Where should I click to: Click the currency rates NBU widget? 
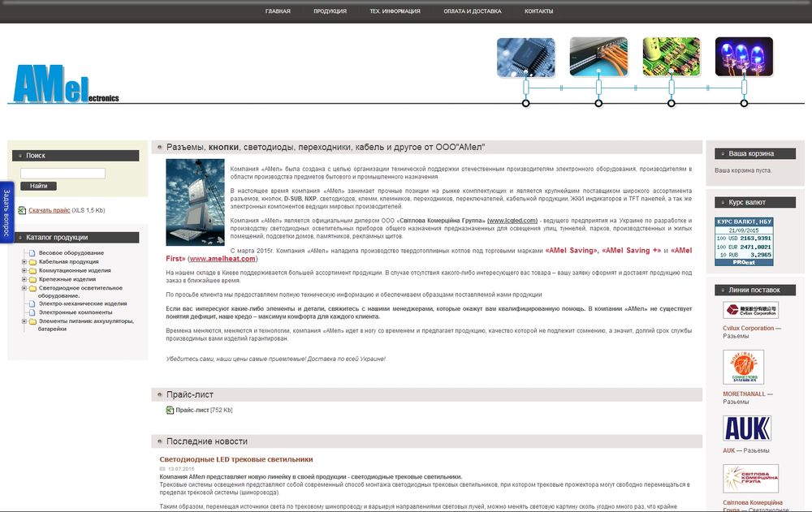point(744,242)
